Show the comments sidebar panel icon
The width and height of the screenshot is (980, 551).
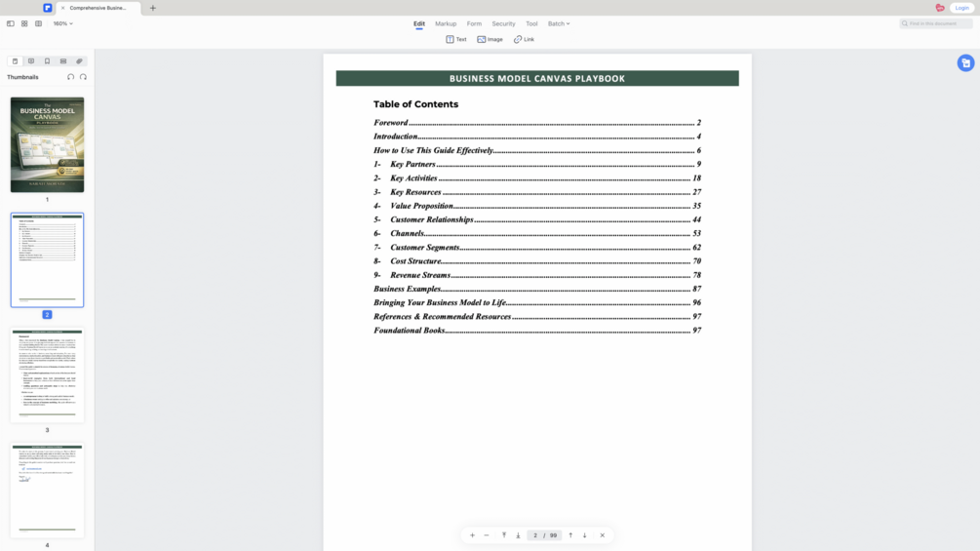(x=31, y=61)
